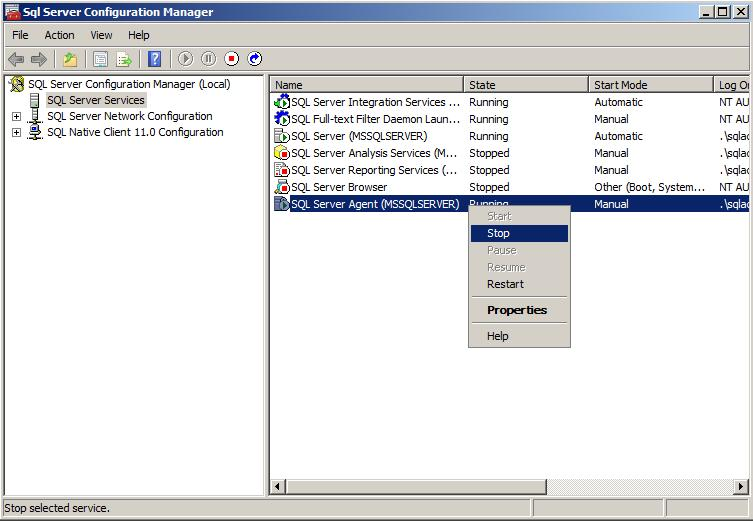Click the title bar application icon
753x521 pixels.
point(12,12)
